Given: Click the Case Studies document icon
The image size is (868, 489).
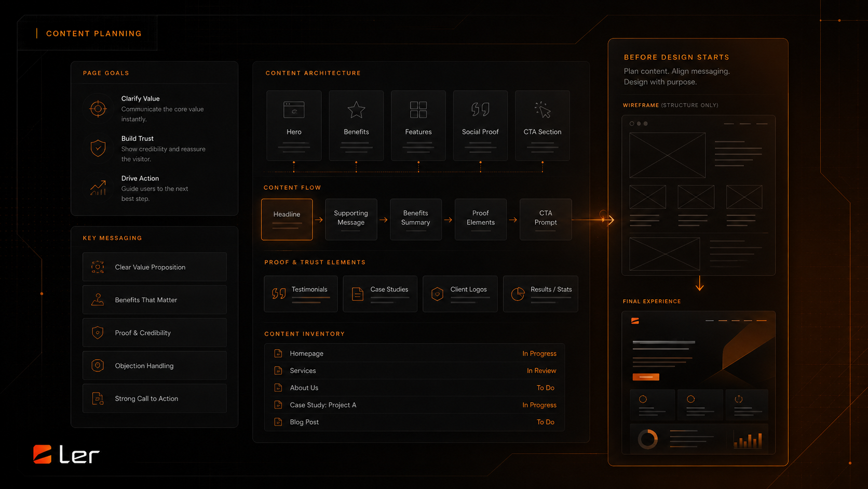Looking at the screenshot, I should point(358,294).
